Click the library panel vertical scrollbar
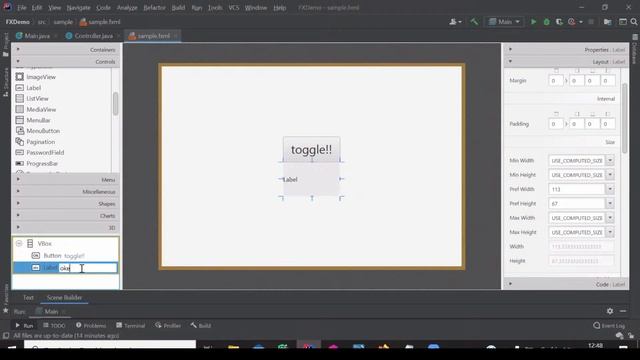640x360 pixels. coord(116,104)
